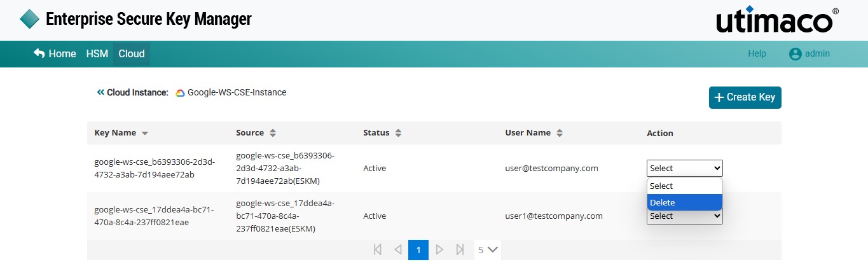The width and height of the screenshot is (868, 278).
Task: Go to the previous page of results
Action: (398, 250)
